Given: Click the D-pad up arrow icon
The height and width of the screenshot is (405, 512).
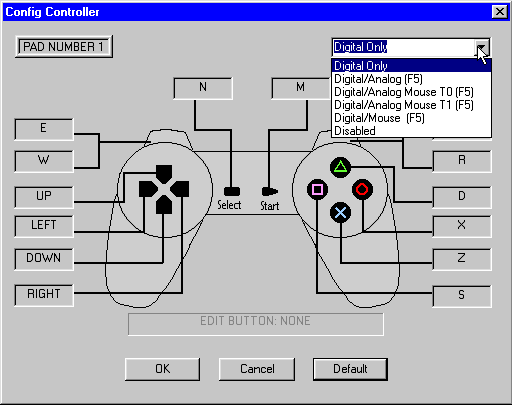Looking at the screenshot, I should pyautogui.click(x=164, y=174).
